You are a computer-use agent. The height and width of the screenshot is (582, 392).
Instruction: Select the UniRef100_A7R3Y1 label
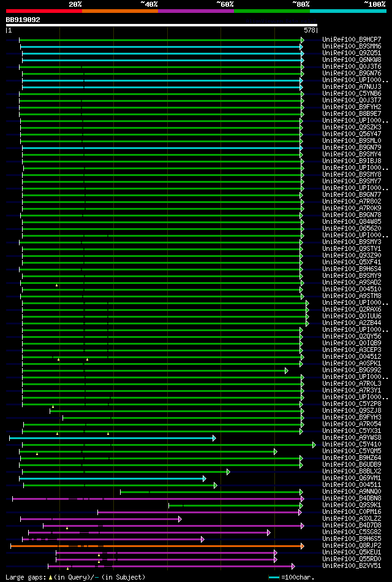pos(352,391)
